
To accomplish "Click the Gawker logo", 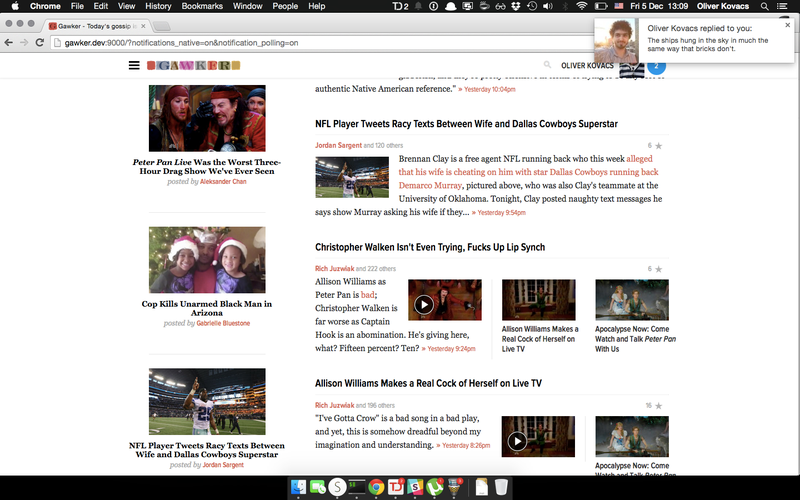I will click(x=193, y=65).
